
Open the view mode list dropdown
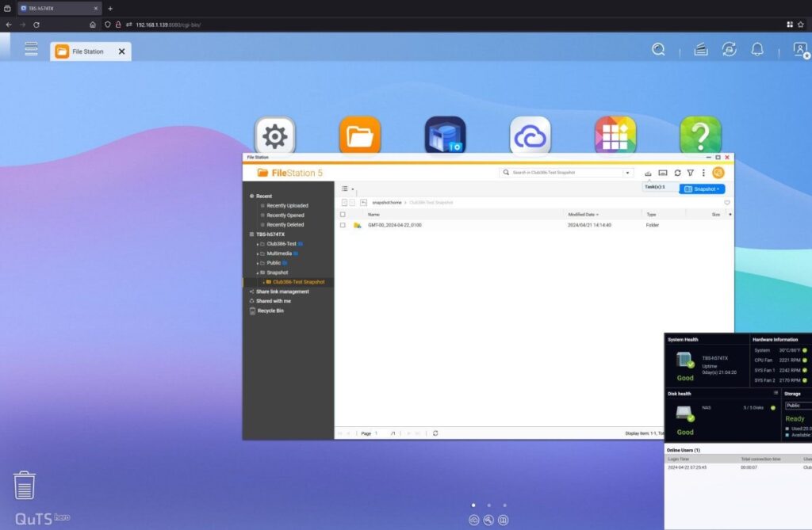(x=347, y=189)
